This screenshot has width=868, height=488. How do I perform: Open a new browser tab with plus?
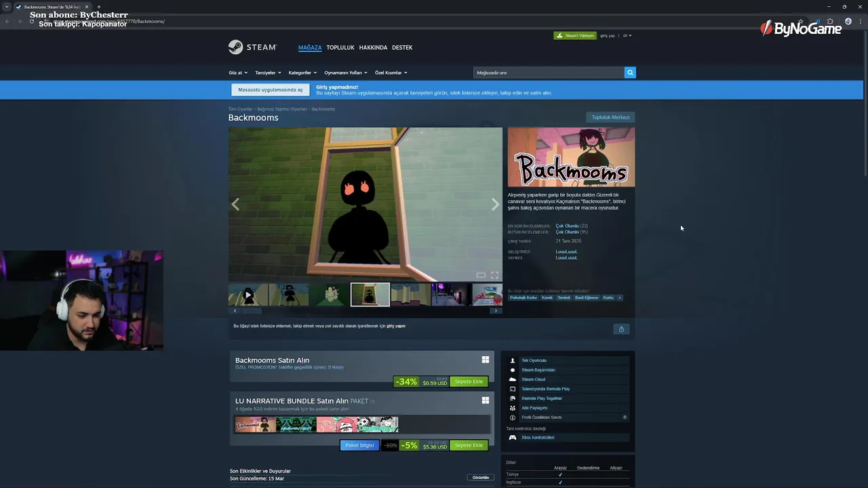pyautogui.click(x=98, y=7)
